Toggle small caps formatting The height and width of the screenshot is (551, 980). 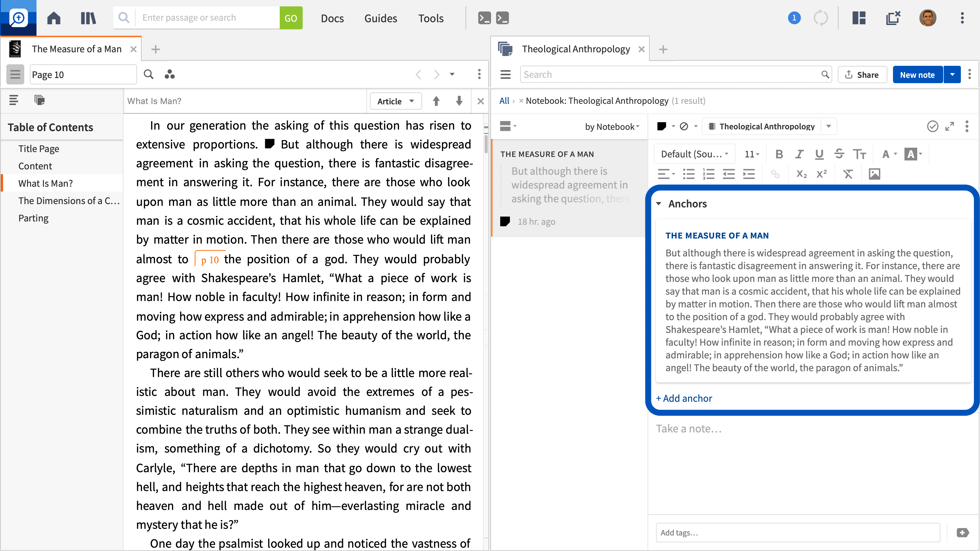(x=859, y=154)
